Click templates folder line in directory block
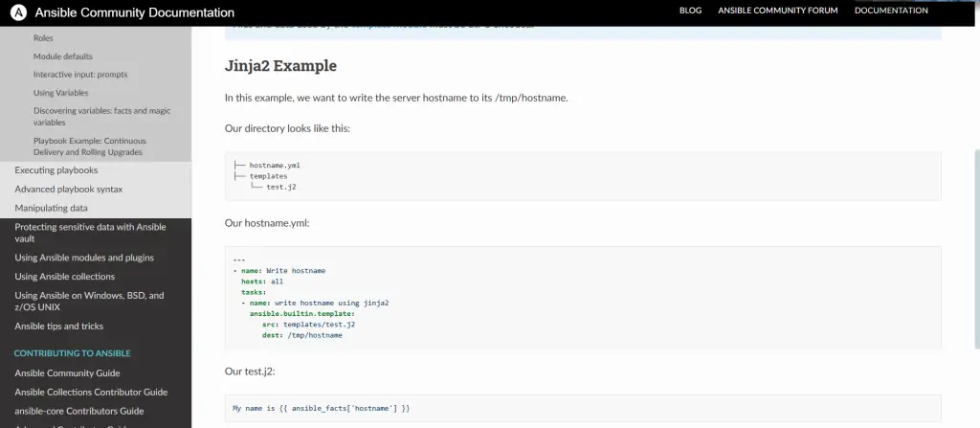Viewport: 980px width, 428px height. coord(269,176)
